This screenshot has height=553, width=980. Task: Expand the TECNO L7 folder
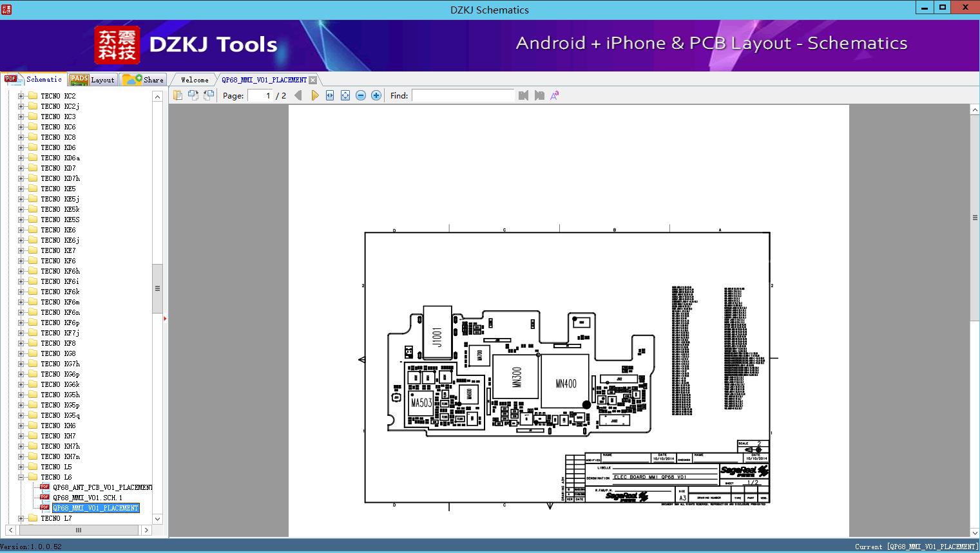click(21, 518)
